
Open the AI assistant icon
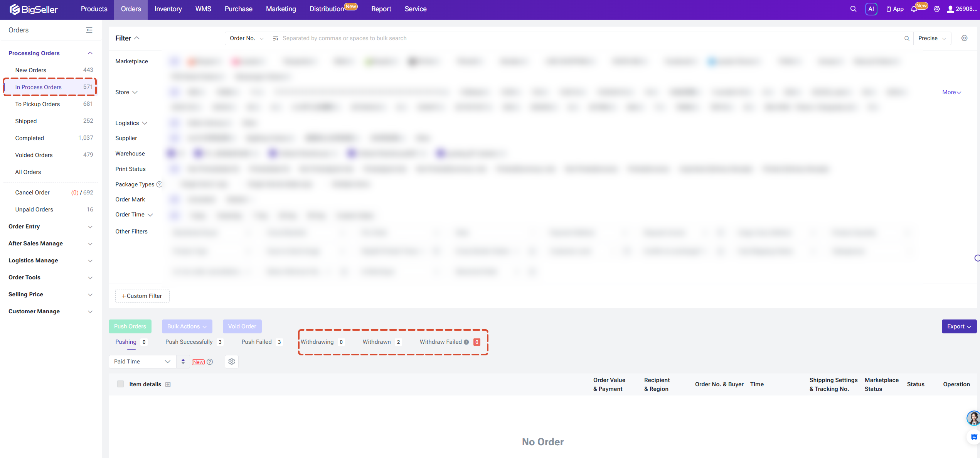click(x=871, y=9)
